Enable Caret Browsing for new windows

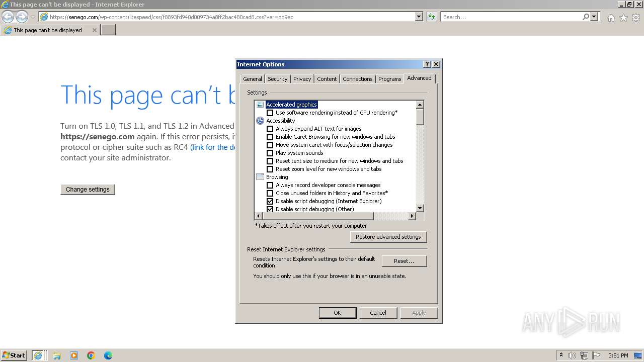coord(270,137)
